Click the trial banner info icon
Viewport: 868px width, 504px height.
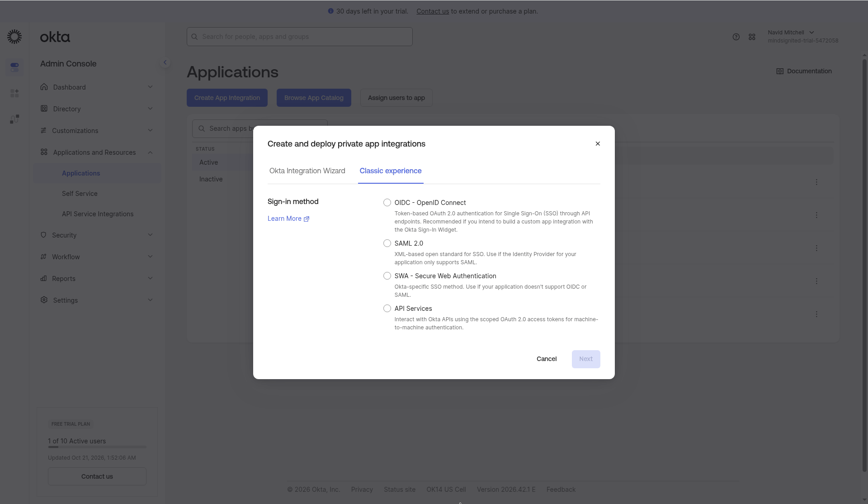coord(330,11)
